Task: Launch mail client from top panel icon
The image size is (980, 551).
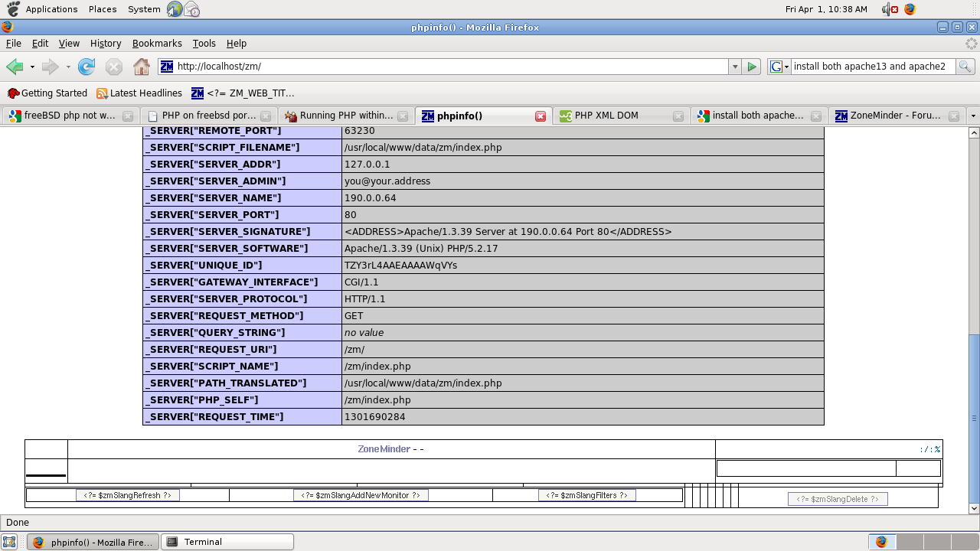Action: (192, 9)
